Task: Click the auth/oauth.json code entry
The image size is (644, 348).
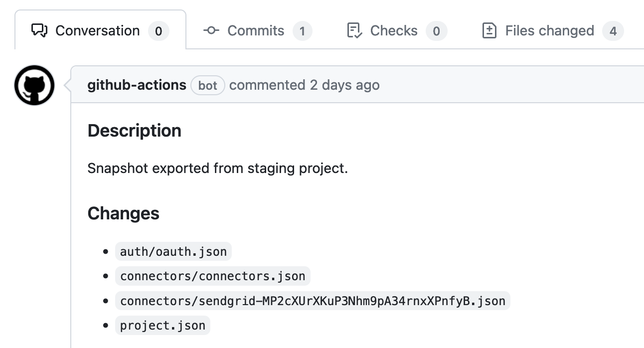Action: click(x=173, y=251)
